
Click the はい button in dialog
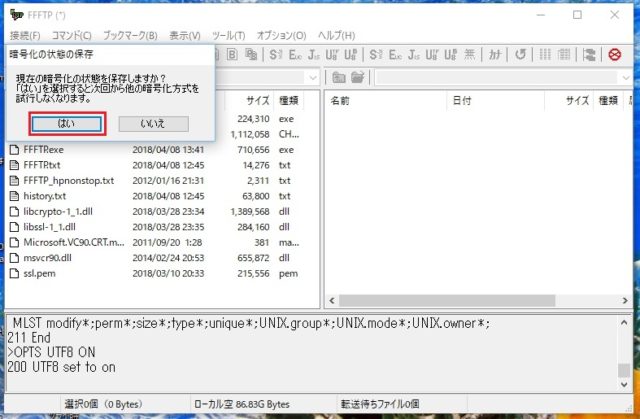click(66, 123)
